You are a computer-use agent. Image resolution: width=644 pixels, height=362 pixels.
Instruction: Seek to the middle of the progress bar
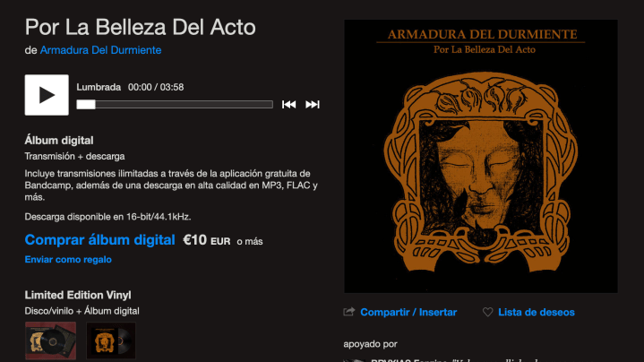click(x=175, y=104)
